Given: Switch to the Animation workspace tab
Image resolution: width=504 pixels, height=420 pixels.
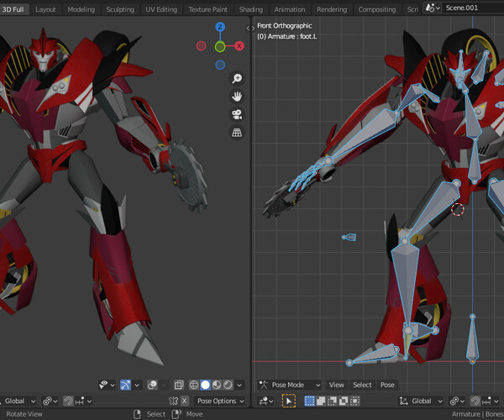Looking at the screenshot, I should click(x=290, y=9).
